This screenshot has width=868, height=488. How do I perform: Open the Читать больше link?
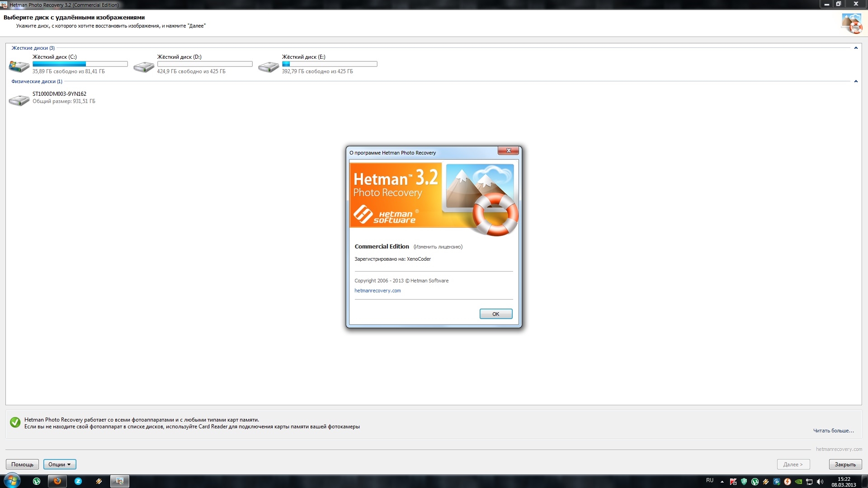click(x=833, y=431)
